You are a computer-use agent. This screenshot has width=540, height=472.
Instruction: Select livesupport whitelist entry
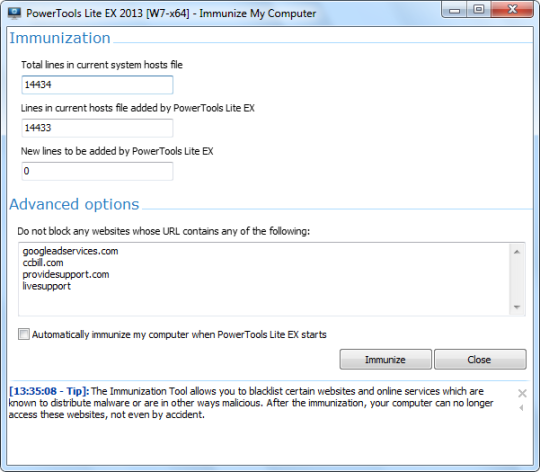point(46,286)
